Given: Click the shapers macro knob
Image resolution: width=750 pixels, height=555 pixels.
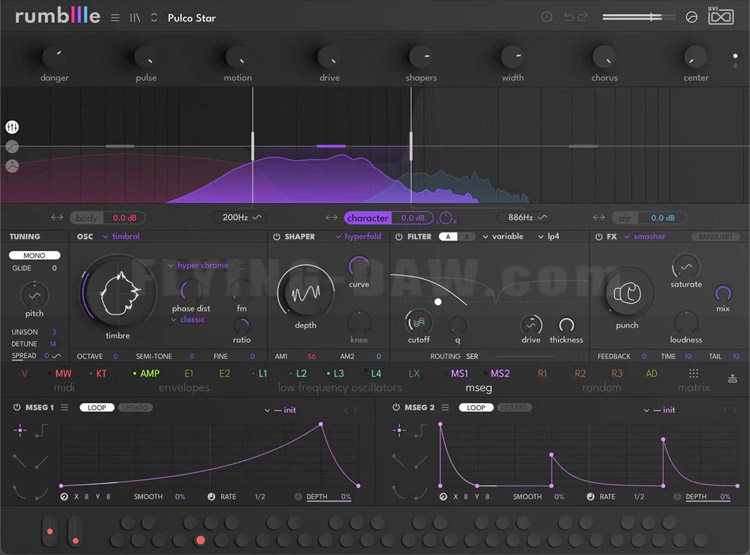Looking at the screenshot, I should tap(421, 57).
